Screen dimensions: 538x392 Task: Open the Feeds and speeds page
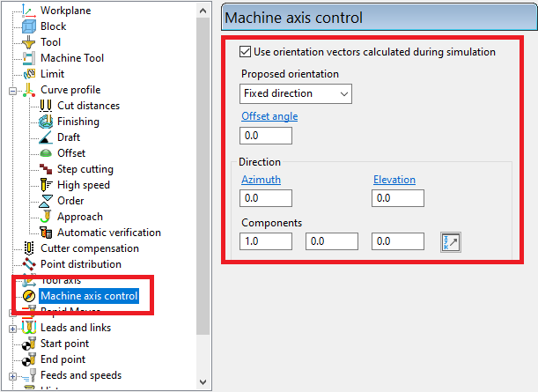(81, 375)
